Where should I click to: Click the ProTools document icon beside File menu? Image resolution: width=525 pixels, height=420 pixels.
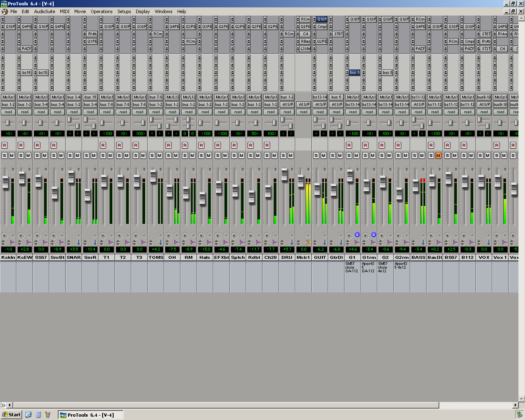coord(5,11)
